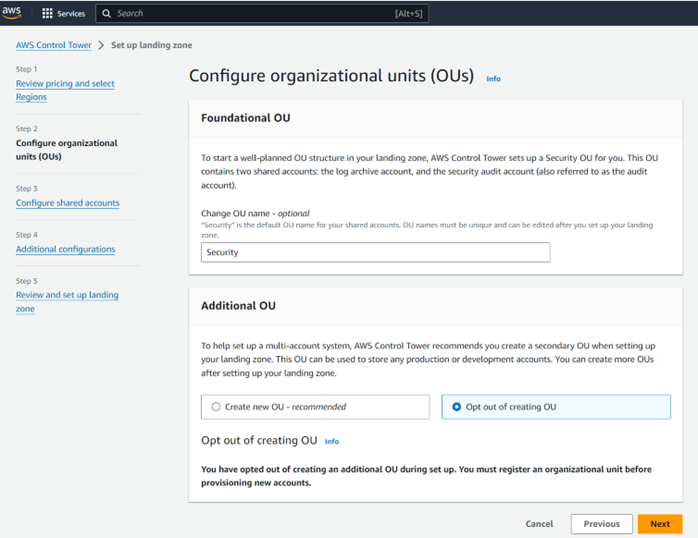Click the Alt+S shortcut hint
Screen dimensions: 698x538
click(x=408, y=14)
